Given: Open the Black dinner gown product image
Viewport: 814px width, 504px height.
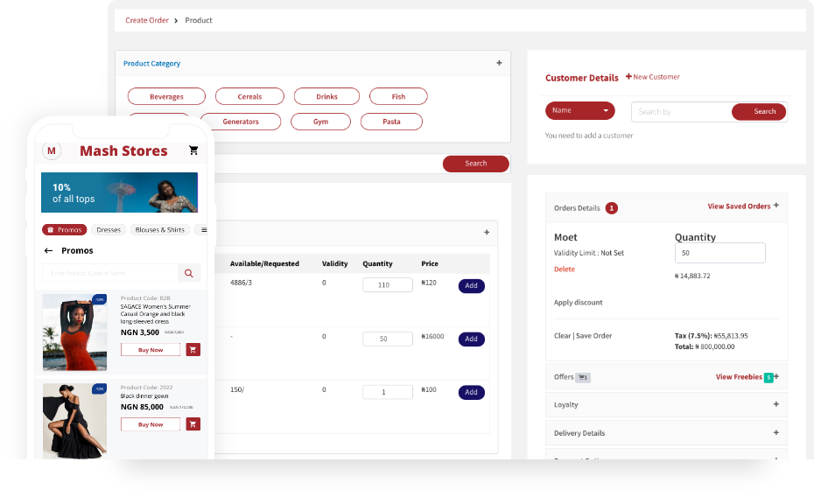Looking at the screenshot, I should 74,421.
